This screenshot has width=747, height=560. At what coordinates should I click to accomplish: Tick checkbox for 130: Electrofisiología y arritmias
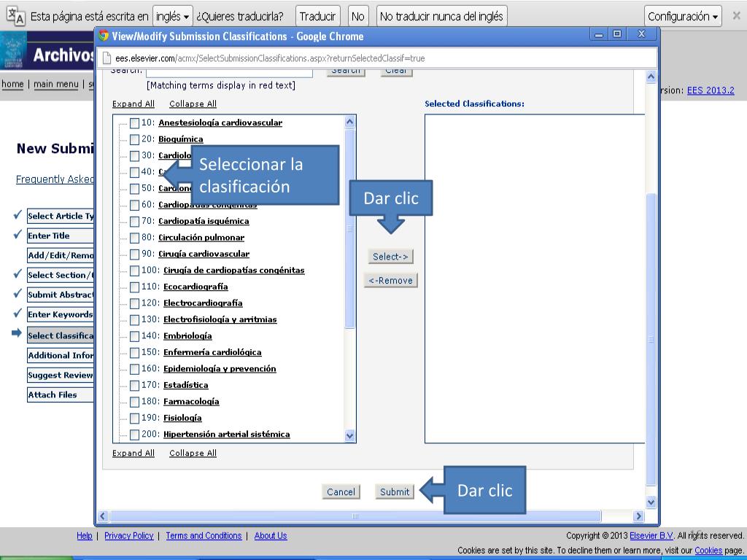click(134, 320)
